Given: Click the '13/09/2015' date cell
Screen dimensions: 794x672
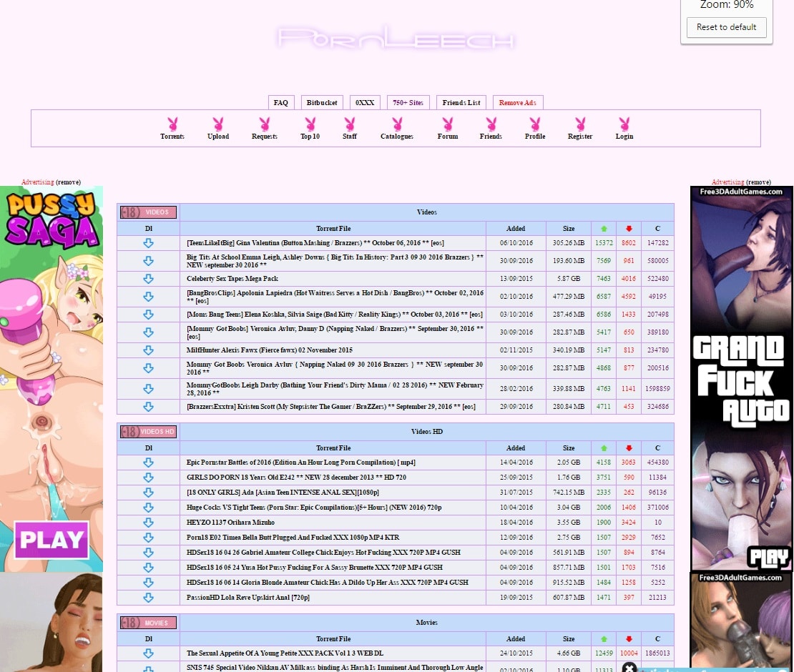Looking at the screenshot, I should 516,279.
